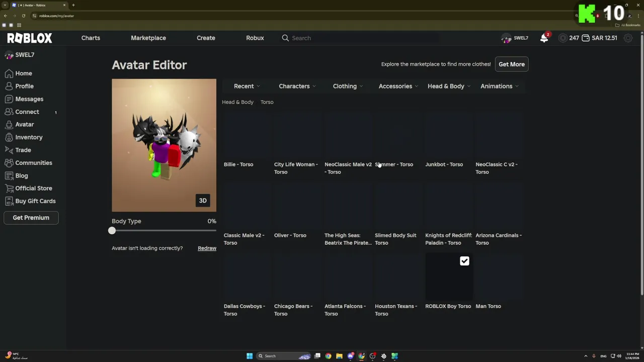Click the avatar preview image
Viewport: 644px width, 362px height.
coord(164,145)
